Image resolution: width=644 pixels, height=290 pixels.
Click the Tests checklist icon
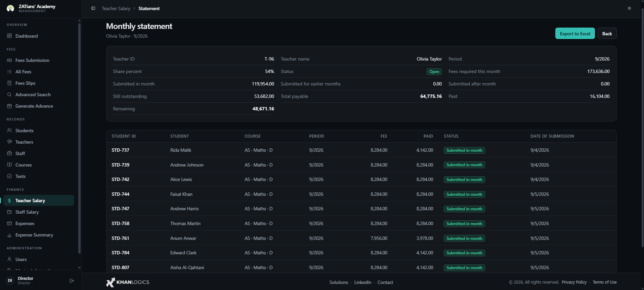click(x=9, y=176)
